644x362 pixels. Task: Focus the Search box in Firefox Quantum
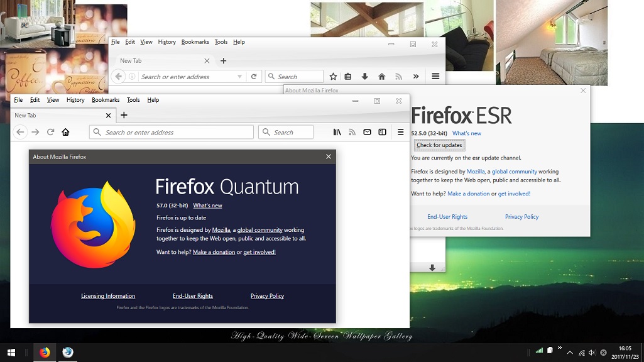(286, 132)
